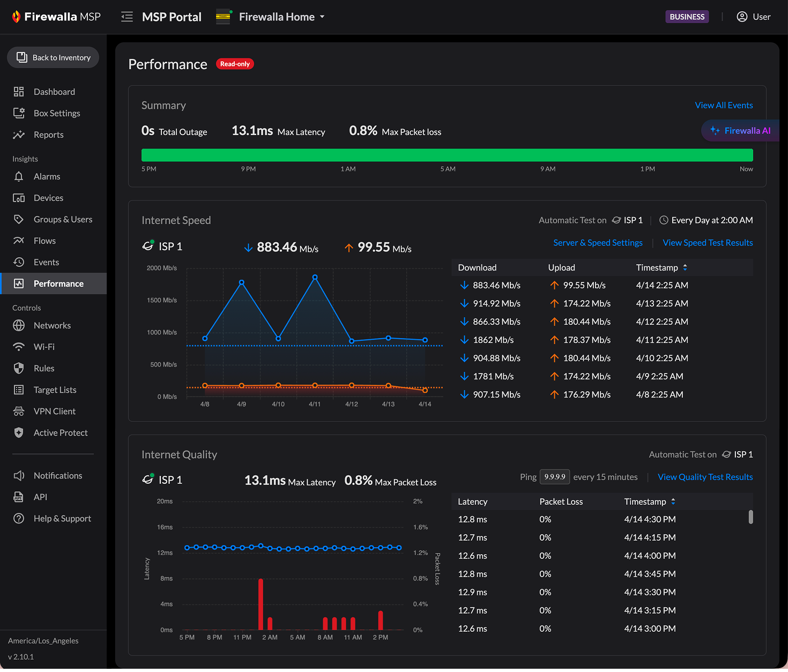Click the Firewalla MSP flame logo
This screenshot has height=672, width=788.
click(16, 17)
